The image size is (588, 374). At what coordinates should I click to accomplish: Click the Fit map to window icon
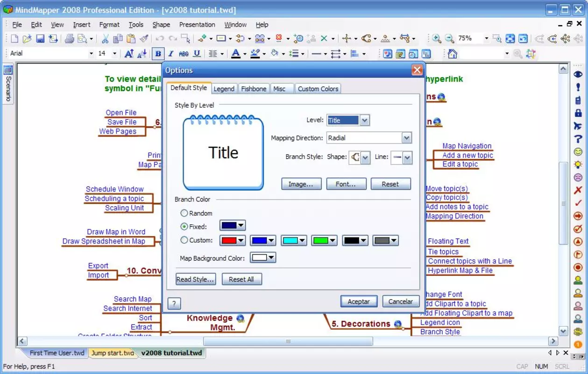pos(510,39)
